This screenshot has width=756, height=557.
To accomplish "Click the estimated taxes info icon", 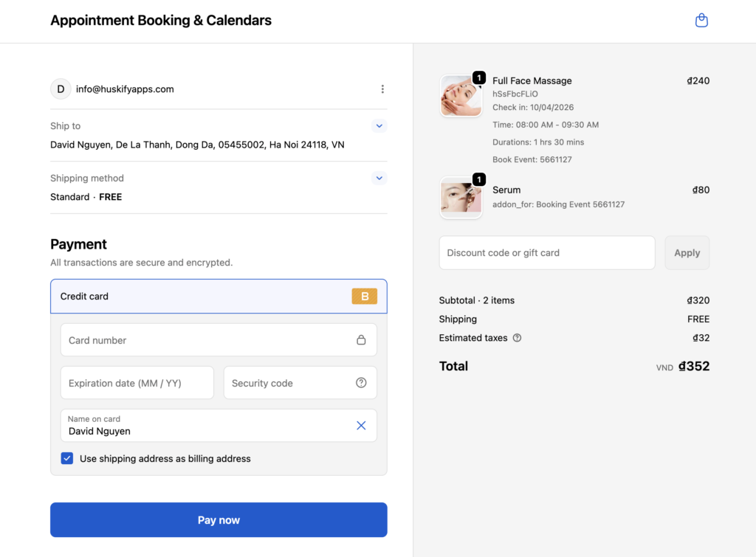I will click(517, 338).
